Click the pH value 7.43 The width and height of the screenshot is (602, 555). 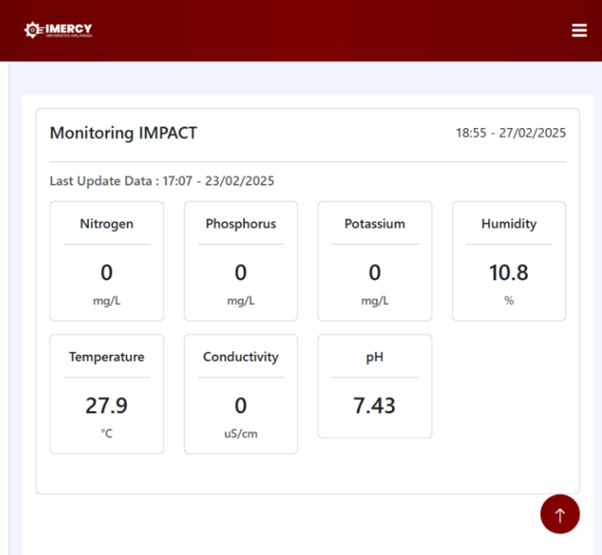[x=374, y=406]
